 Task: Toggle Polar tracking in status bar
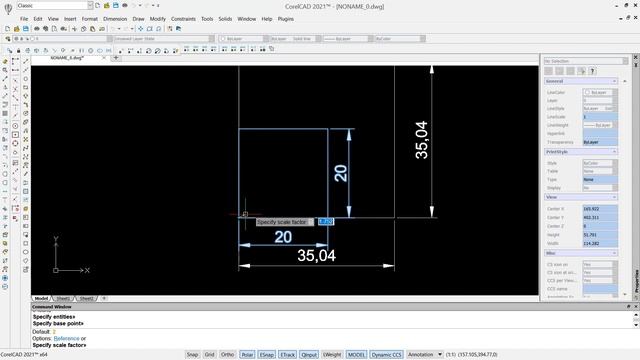coord(247,355)
